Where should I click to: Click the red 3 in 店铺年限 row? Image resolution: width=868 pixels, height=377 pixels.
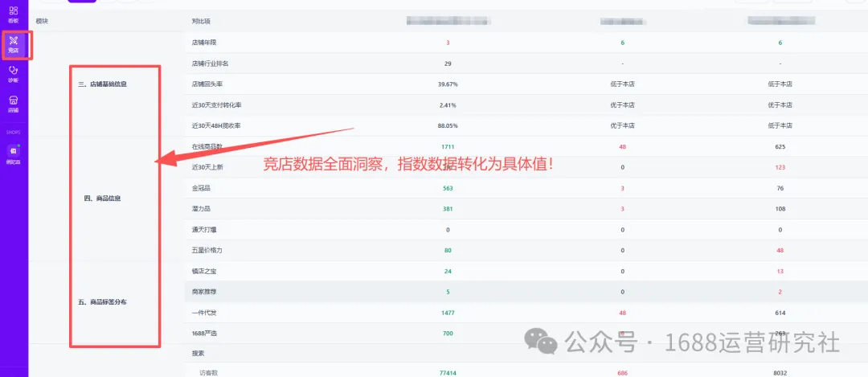(448, 43)
